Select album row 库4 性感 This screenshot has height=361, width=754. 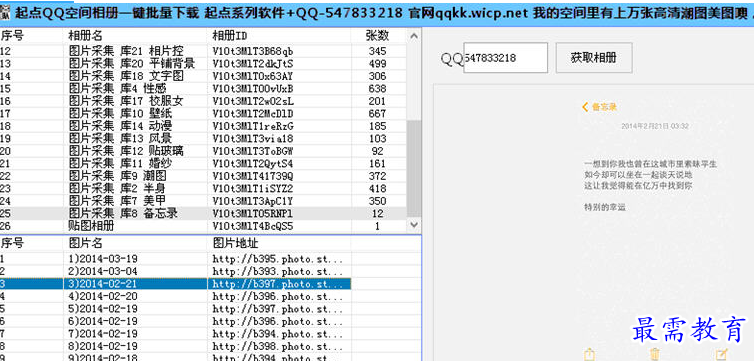click(203, 88)
